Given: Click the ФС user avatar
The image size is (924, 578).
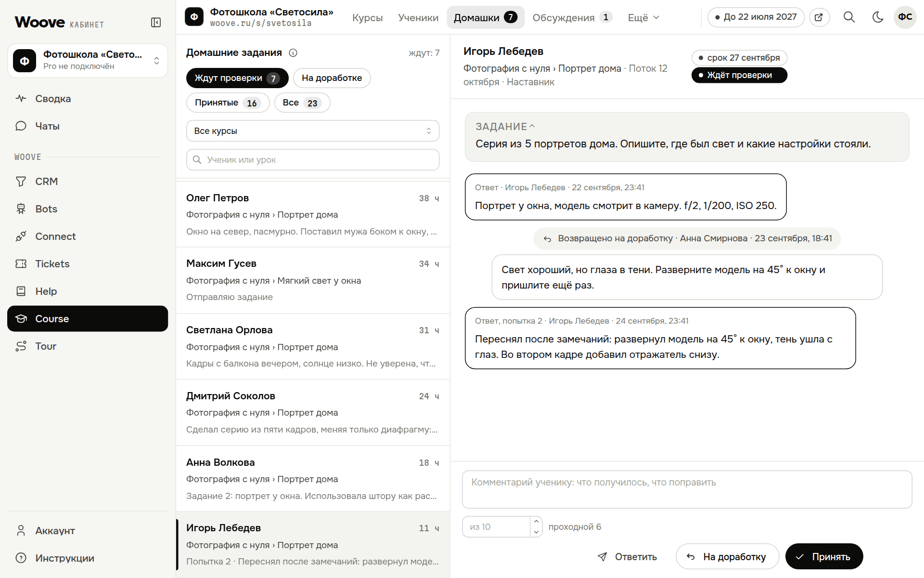Looking at the screenshot, I should (905, 17).
